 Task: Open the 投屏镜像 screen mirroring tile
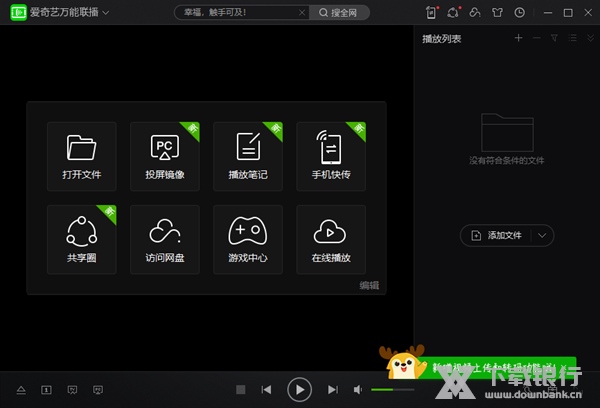165,156
